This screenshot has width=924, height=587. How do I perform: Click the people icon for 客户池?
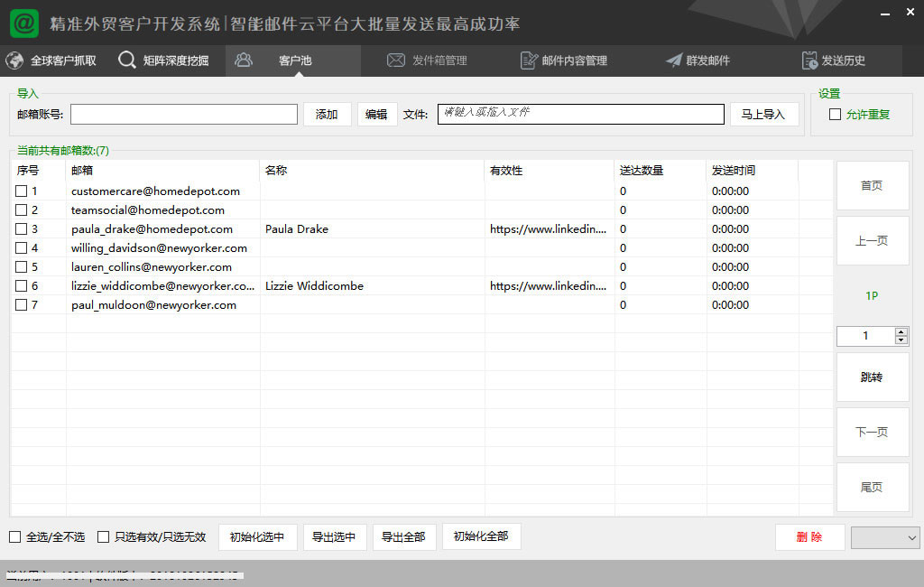pos(243,61)
